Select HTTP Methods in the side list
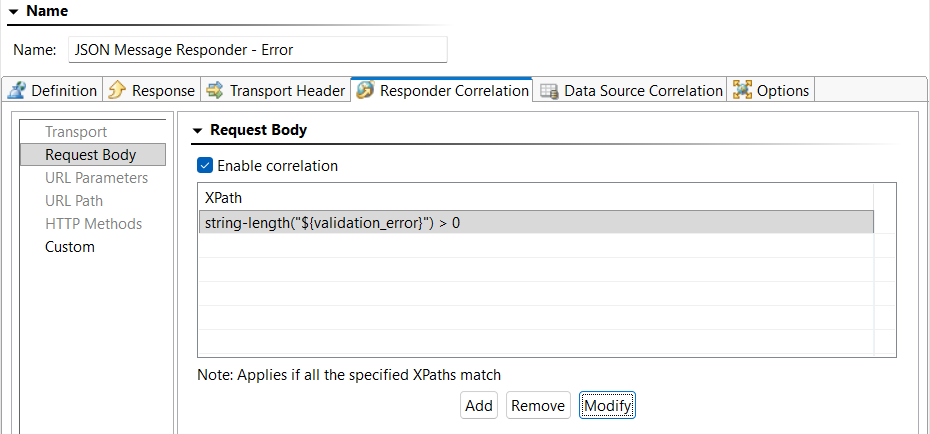The image size is (930, 434). [x=94, y=224]
